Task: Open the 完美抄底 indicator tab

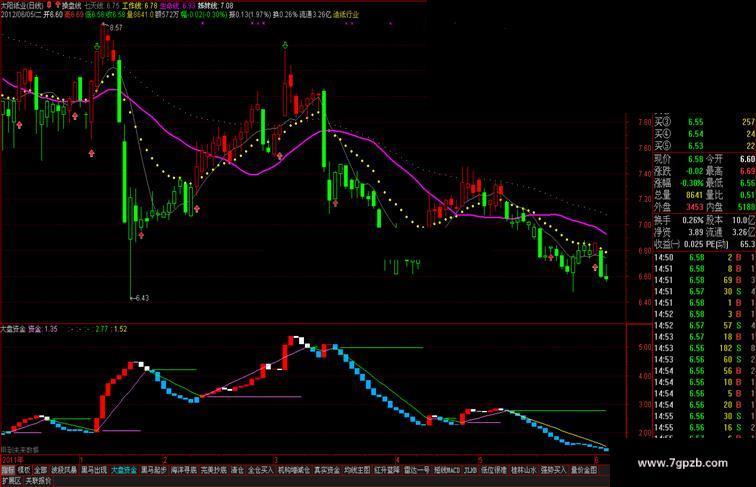Action: pyautogui.click(x=214, y=470)
